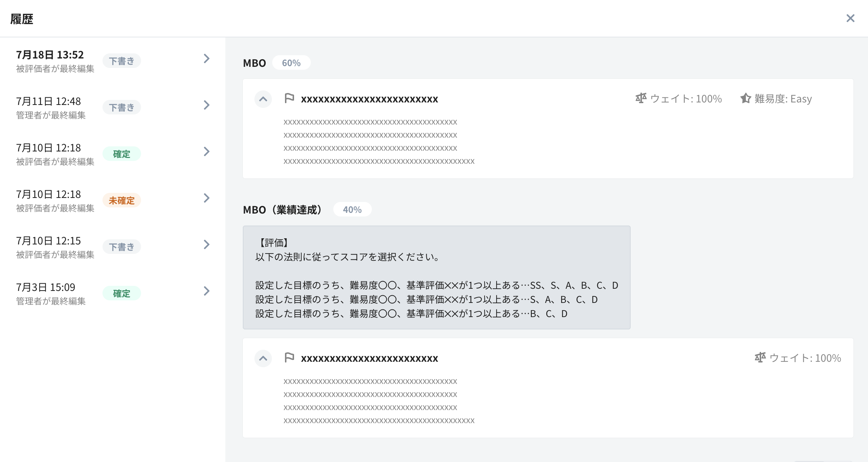Click the scale icon in 業績達成 goal card
The width and height of the screenshot is (868, 462).
(760, 357)
